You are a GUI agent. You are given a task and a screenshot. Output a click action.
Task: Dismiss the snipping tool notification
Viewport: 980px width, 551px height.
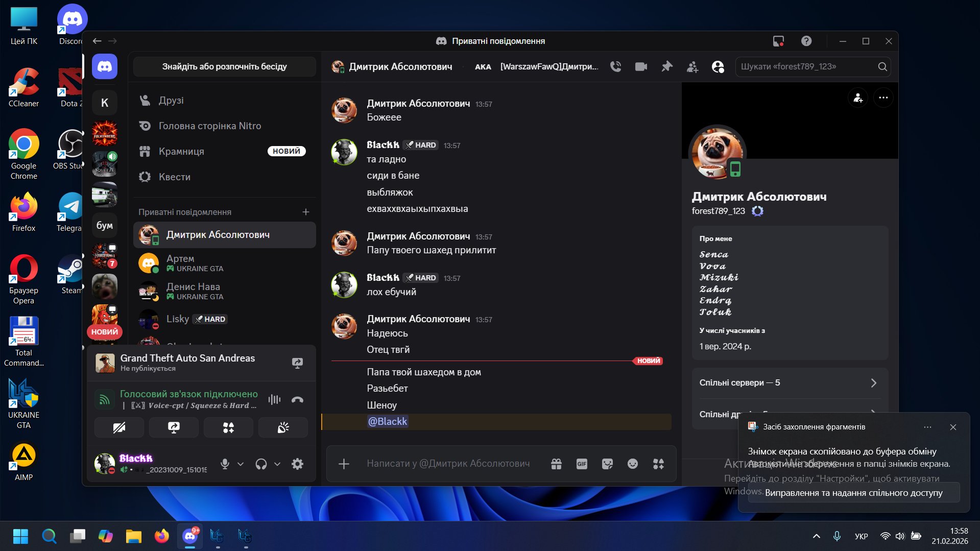(953, 427)
